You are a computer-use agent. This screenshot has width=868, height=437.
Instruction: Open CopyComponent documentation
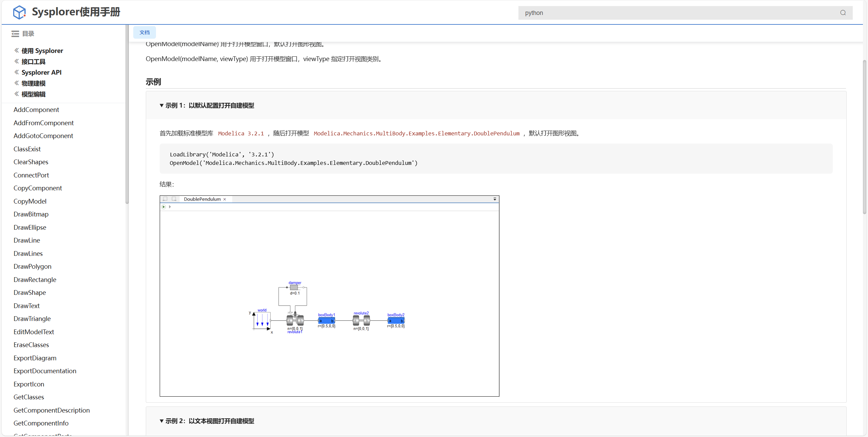pyautogui.click(x=38, y=188)
